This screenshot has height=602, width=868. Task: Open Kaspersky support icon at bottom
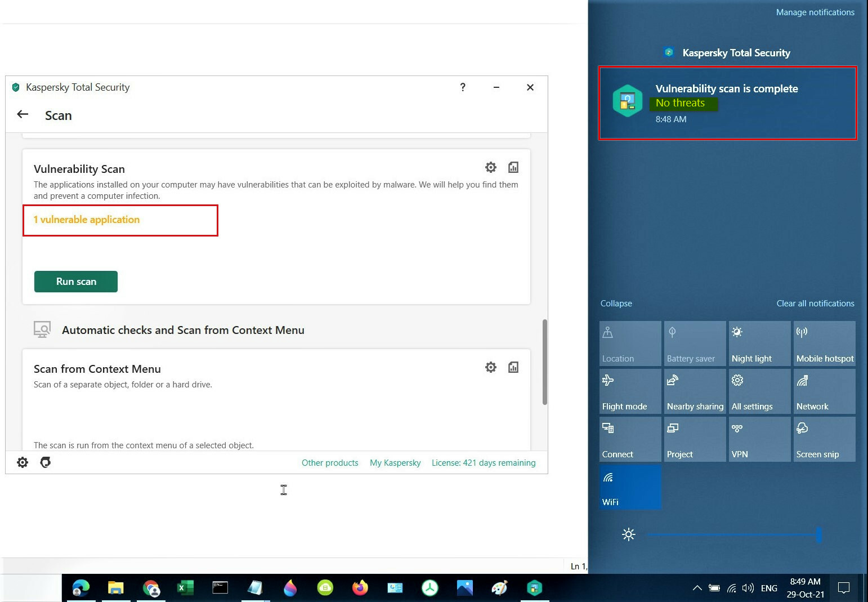tap(46, 462)
